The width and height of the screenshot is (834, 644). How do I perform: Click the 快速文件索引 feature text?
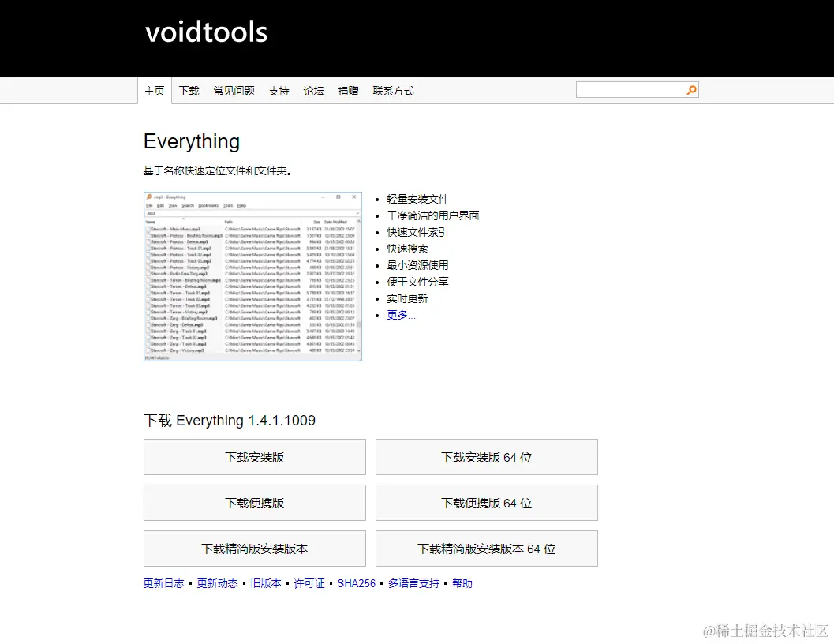[417, 232]
